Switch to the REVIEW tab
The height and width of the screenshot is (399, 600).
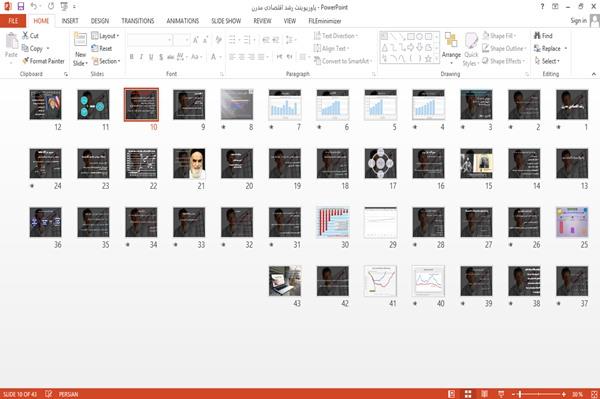pos(262,21)
